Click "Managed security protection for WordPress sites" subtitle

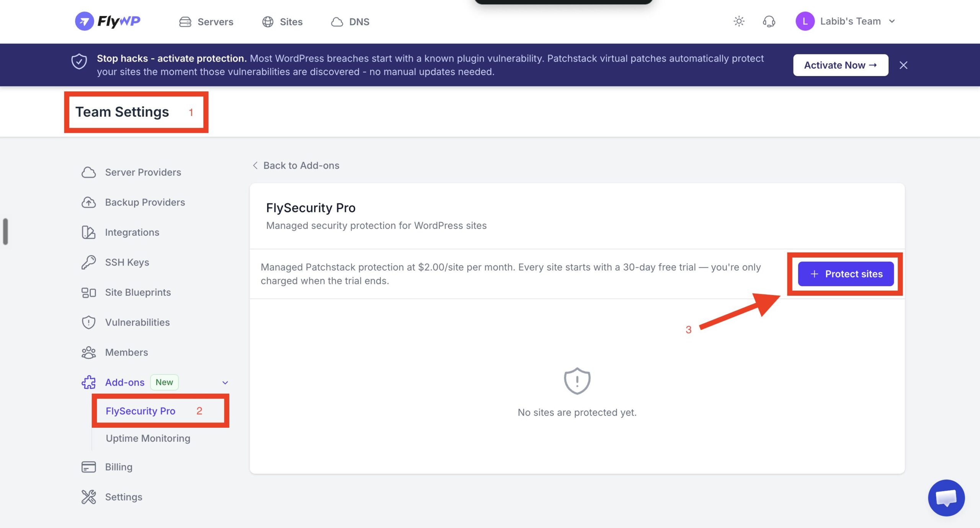pos(376,226)
